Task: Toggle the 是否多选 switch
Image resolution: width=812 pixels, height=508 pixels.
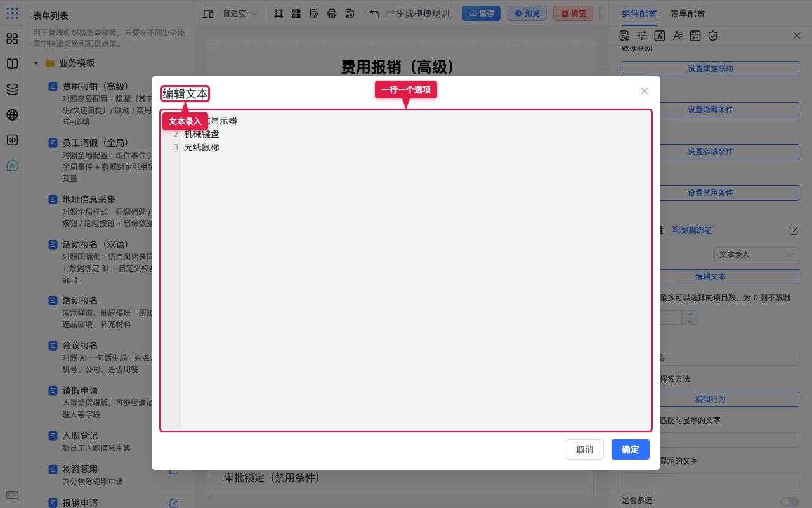Action: point(790,502)
